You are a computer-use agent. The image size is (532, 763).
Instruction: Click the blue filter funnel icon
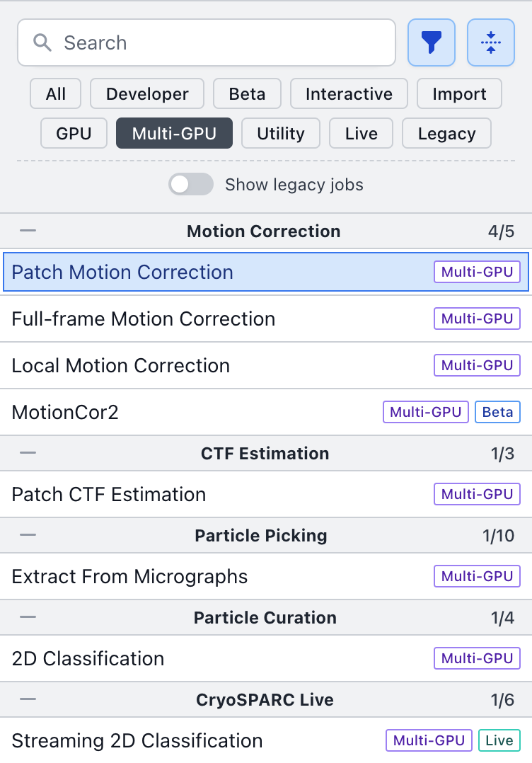click(431, 42)
